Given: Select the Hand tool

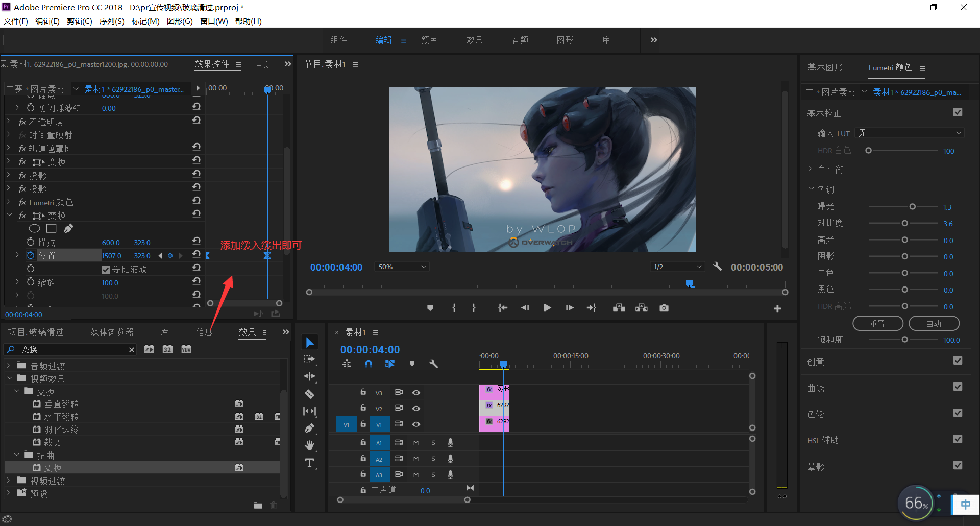Looking at the screenshot, I should [x=309, y=446].
